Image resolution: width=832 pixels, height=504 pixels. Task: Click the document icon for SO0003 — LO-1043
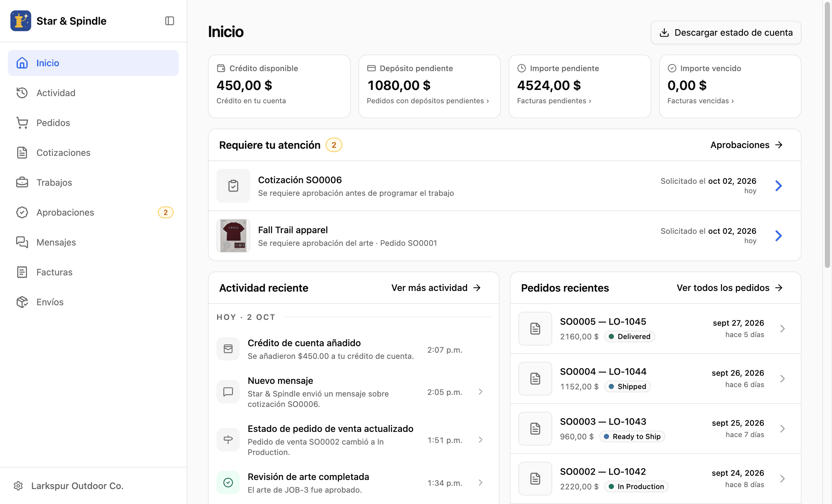pyautogui.click(x=535, y=428)
